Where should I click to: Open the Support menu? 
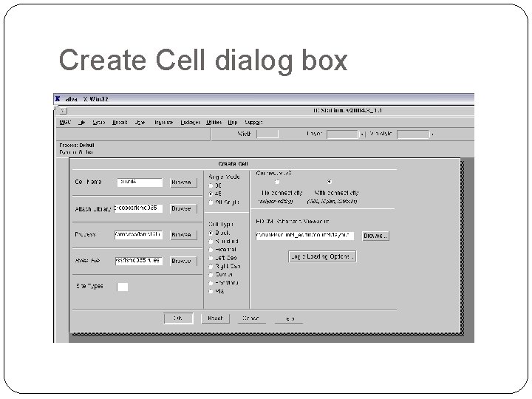253,123
